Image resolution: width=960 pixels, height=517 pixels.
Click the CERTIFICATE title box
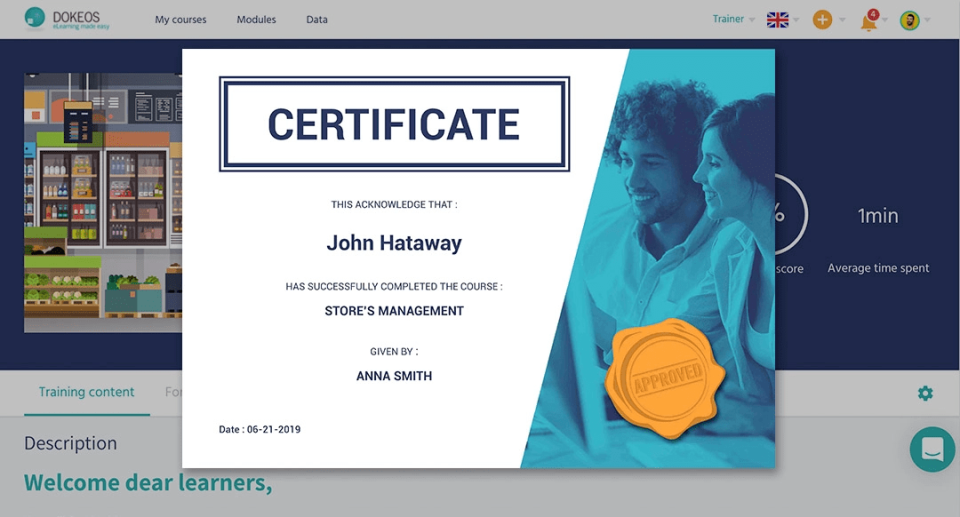coord(394,124)
